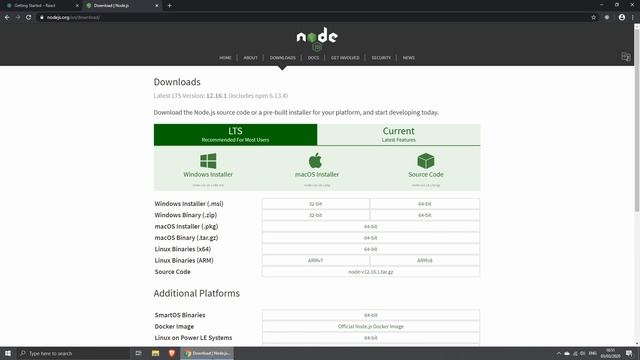Bookmark this page with star icon
The height and width of the screenshot is (360, 640).
coord(593,17)
